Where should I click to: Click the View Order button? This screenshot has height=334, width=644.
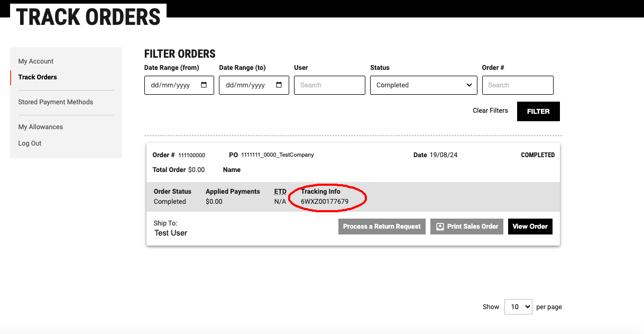tap(530, 227)
